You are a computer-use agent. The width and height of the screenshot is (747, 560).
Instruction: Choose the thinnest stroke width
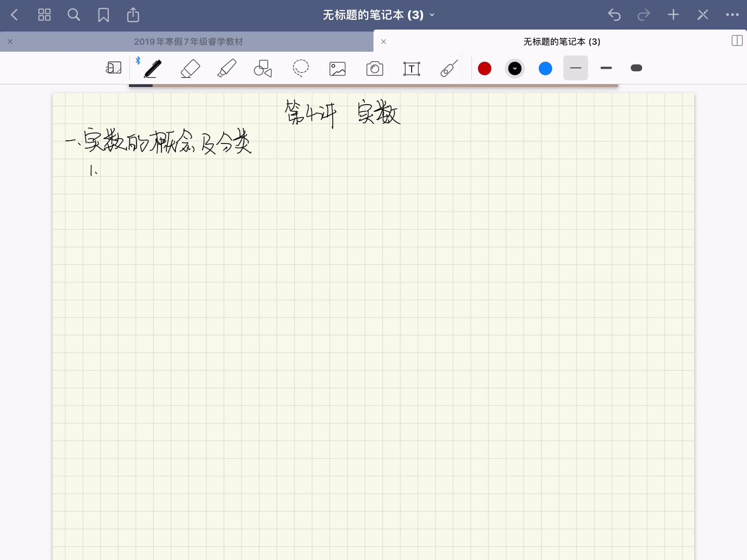pyautogui.click(x=575, y=68)
